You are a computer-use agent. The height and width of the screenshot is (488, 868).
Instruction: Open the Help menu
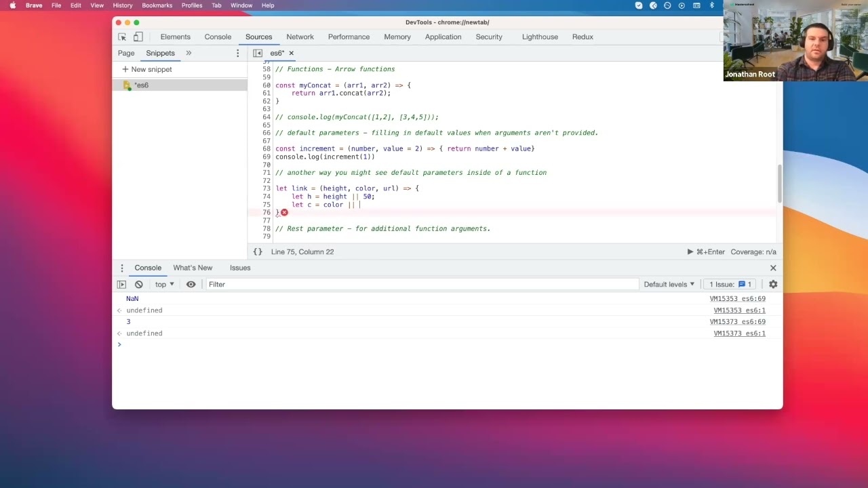268,5
